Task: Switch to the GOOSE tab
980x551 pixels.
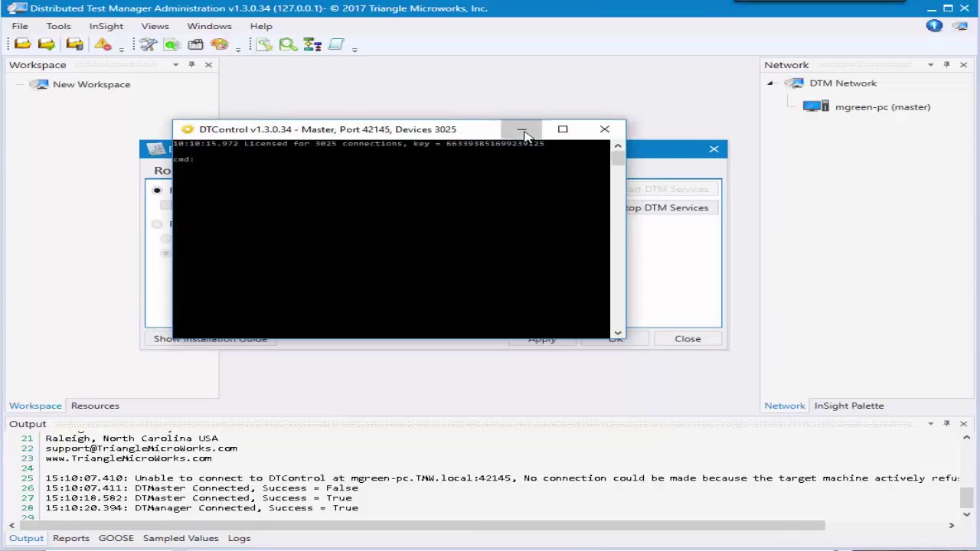Action: click(116, 538)
